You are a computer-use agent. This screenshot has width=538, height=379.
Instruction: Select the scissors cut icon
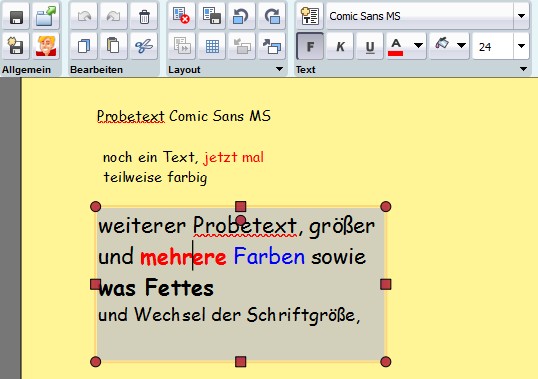(144, 46)
